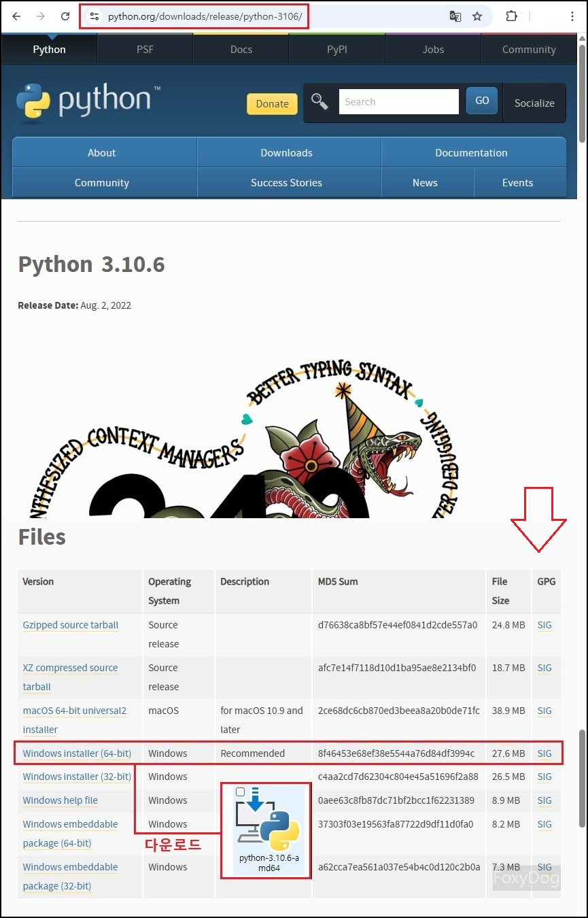
Task: Select the Jobs top tab
Action: coord(433,50)
